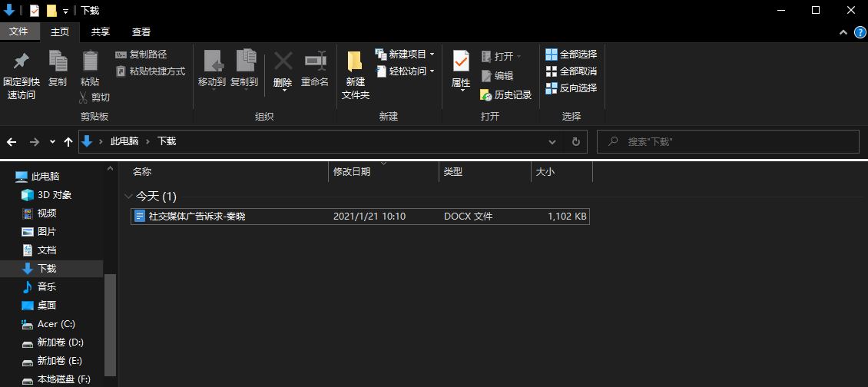
Task: Open the 新加卷 (E:) drive
Action: (51, 361)
